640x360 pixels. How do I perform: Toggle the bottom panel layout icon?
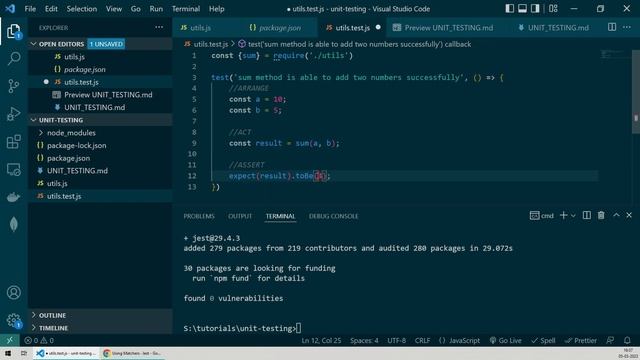(522, 9)
